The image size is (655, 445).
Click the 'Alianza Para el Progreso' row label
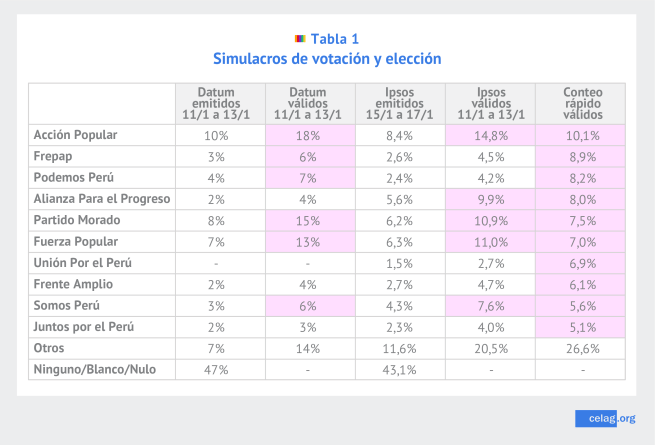point(101,199)
